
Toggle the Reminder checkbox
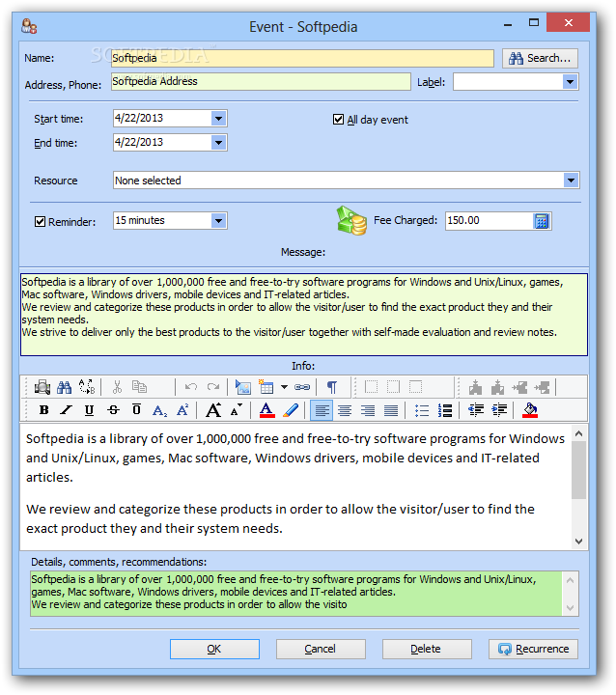40,222
